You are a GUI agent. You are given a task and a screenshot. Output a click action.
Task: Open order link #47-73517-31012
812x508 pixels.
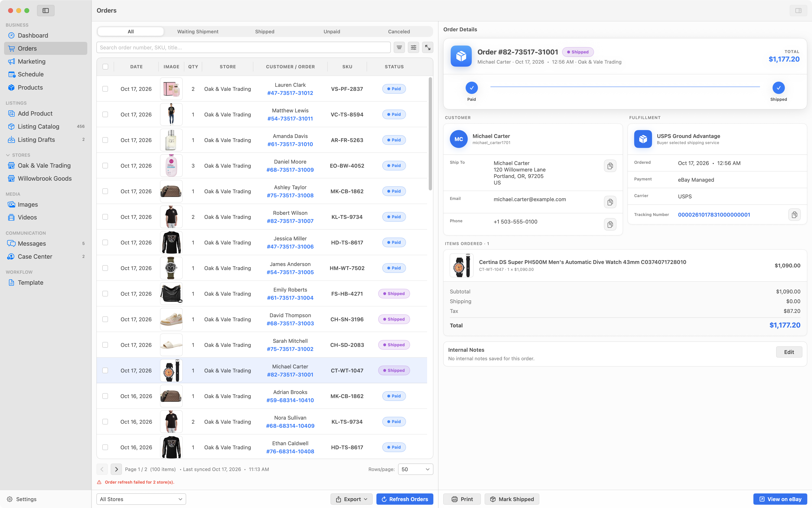[x=290, y=93]
